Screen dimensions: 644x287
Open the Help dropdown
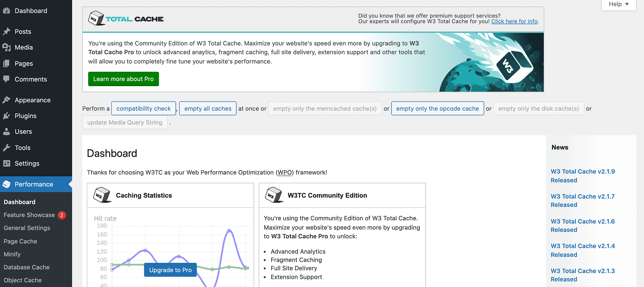[619, 5]
